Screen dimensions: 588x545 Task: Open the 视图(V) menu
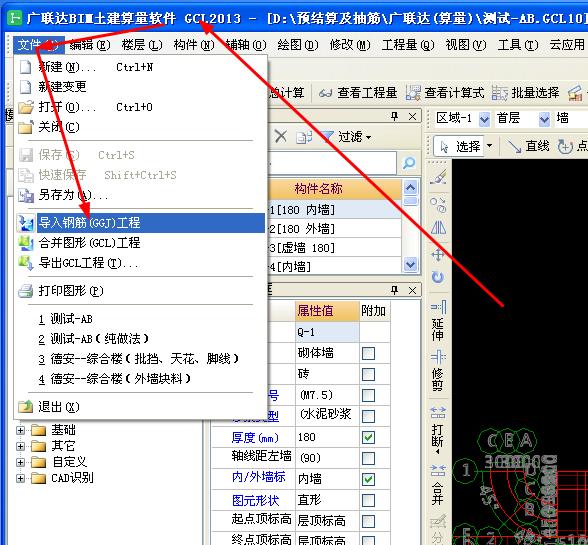coord(466,45)
